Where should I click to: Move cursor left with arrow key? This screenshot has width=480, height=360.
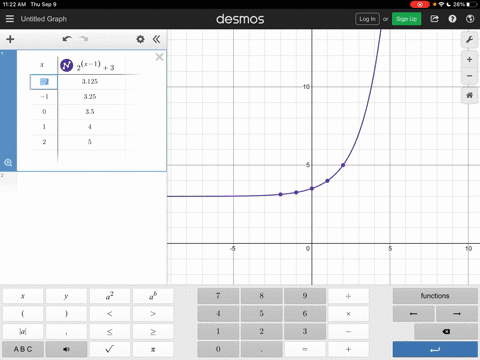tap(413, 314)
